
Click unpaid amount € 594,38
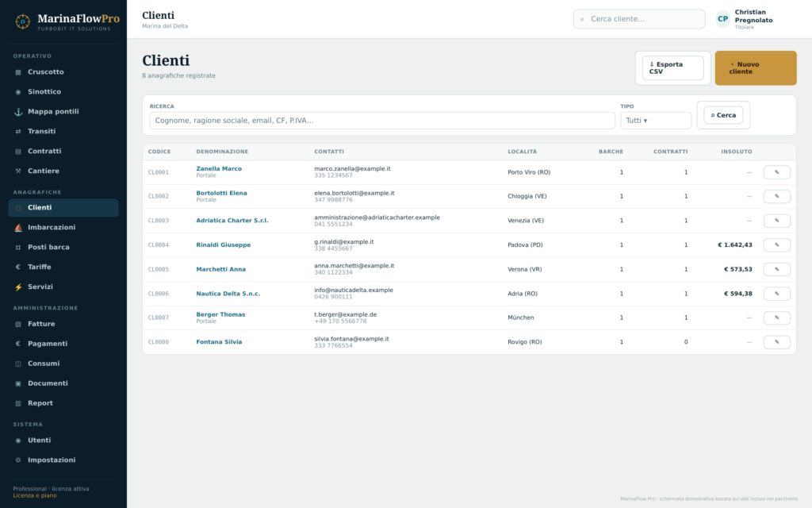[738, 294]
